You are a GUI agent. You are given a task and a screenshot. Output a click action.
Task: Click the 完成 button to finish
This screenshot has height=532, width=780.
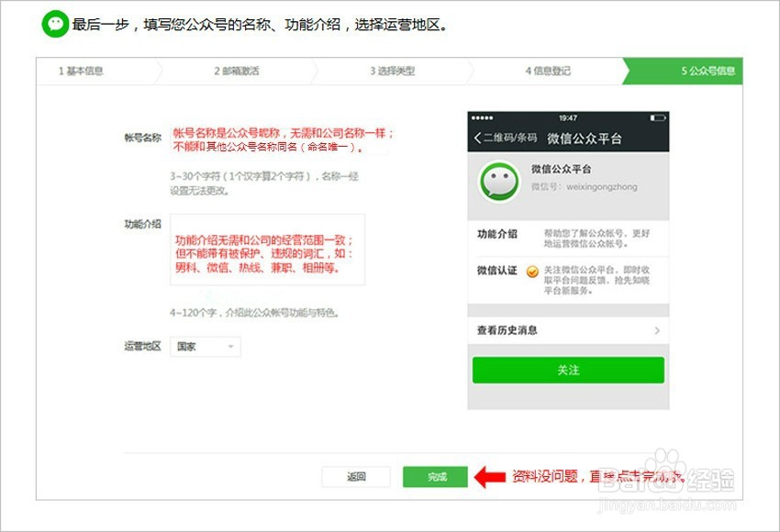(x=433, y=476)
